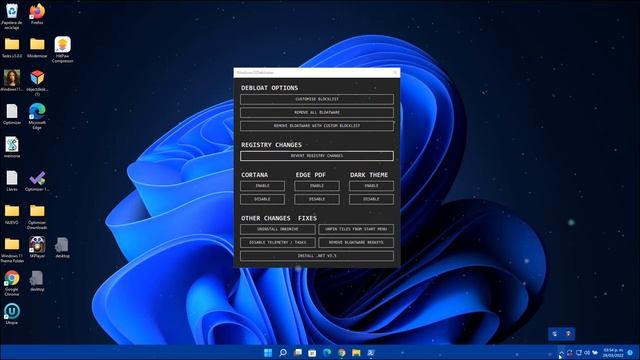Expand hidden system tray icons chevron
The height and width of the screenshot is (360, 640).
pos(561,353)
